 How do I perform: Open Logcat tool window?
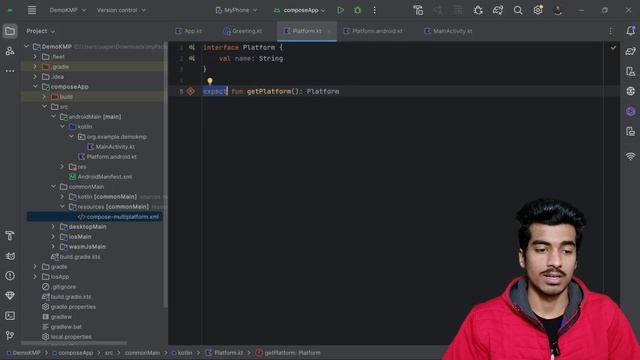[x=10, y=256]
